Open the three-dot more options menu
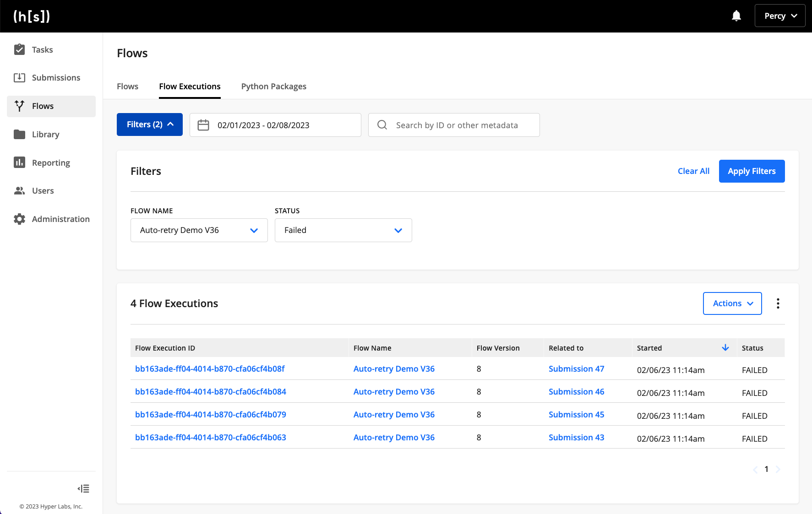Viewport: 812px width, 514px height. click(778, 303)
